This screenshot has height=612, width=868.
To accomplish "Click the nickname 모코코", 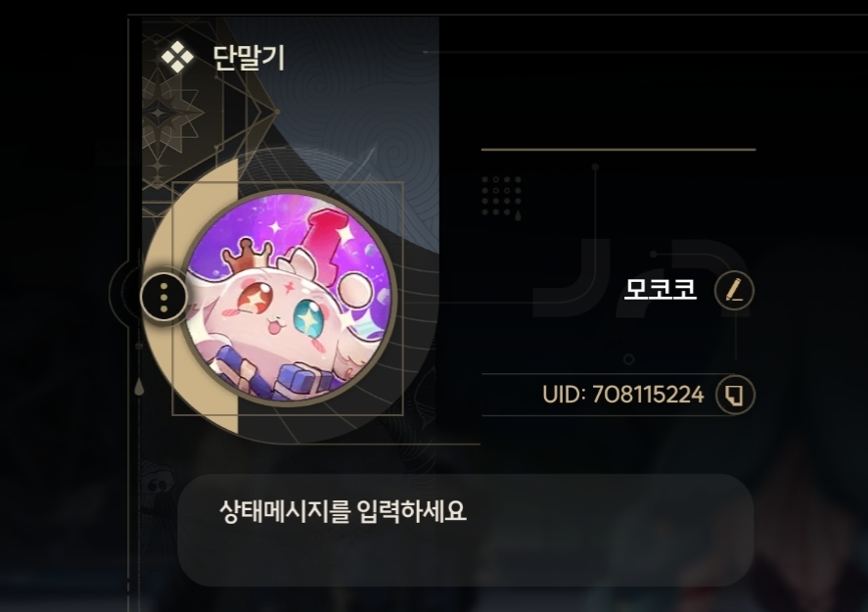I will (x=661, y=289).
